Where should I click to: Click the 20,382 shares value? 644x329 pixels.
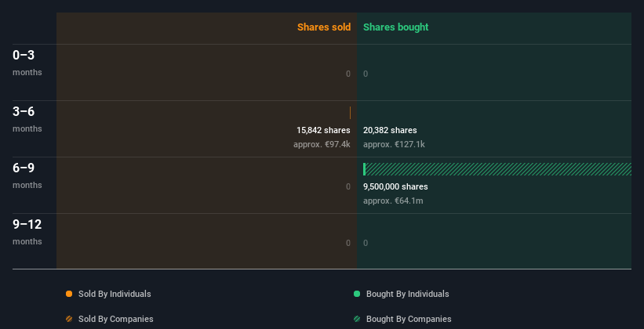(x=390, y=130)
